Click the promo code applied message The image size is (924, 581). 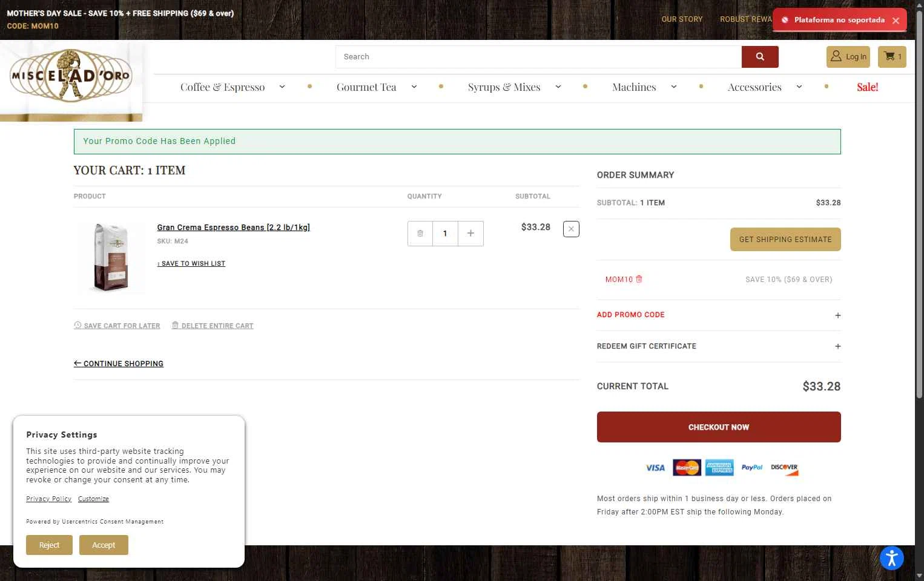(457, 142)
